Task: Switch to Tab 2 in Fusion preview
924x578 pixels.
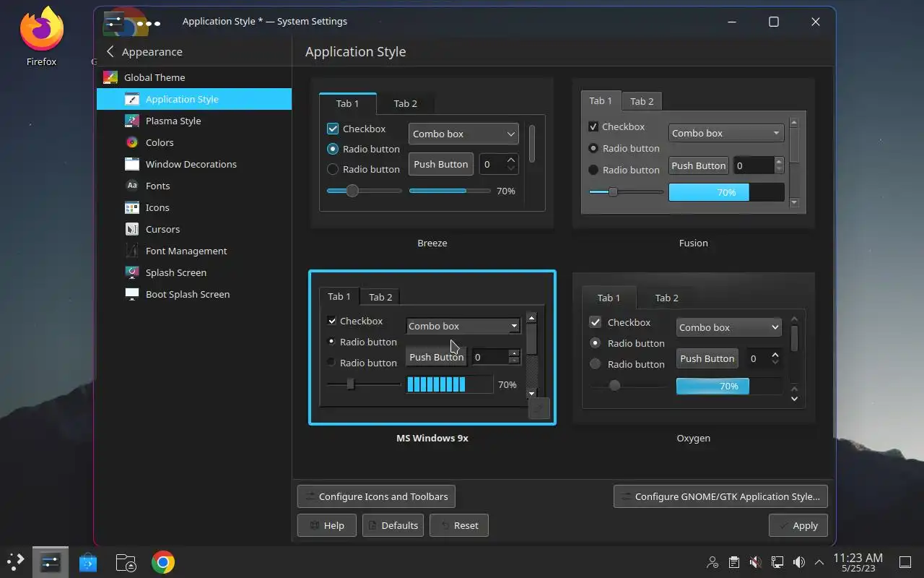Action: click(642, 101)
